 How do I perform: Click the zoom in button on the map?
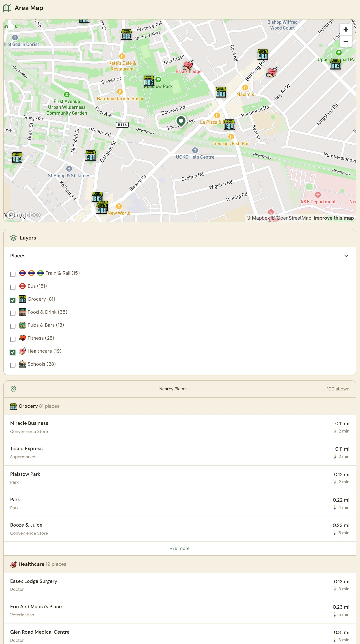click(346, 29)
